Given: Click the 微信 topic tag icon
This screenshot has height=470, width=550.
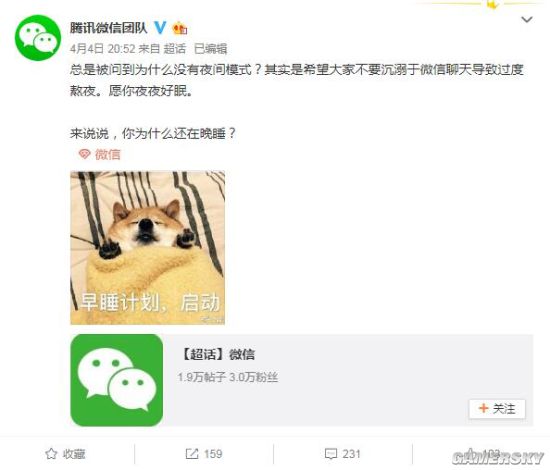Looking at the screenshot, I should [x=84, y=154].
